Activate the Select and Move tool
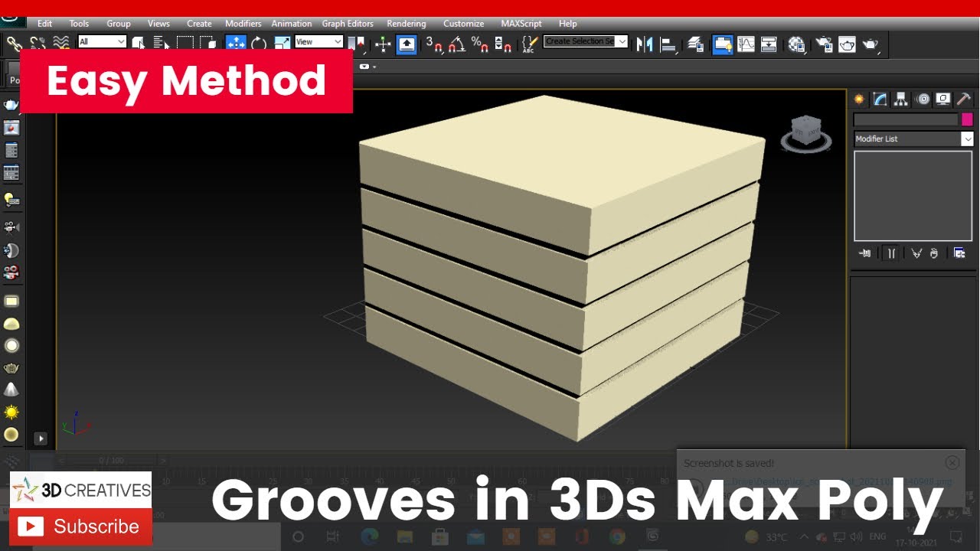The image size is (980, 551). coord(236,44)
